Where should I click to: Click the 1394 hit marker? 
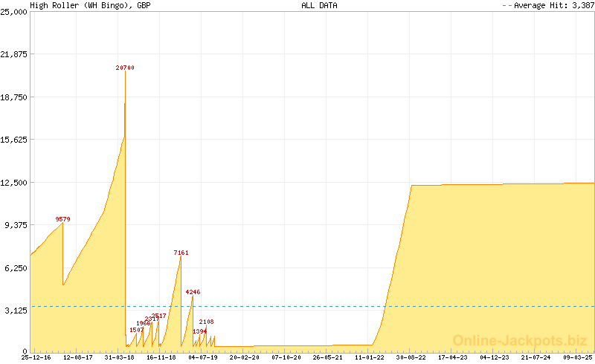[199, 331]
